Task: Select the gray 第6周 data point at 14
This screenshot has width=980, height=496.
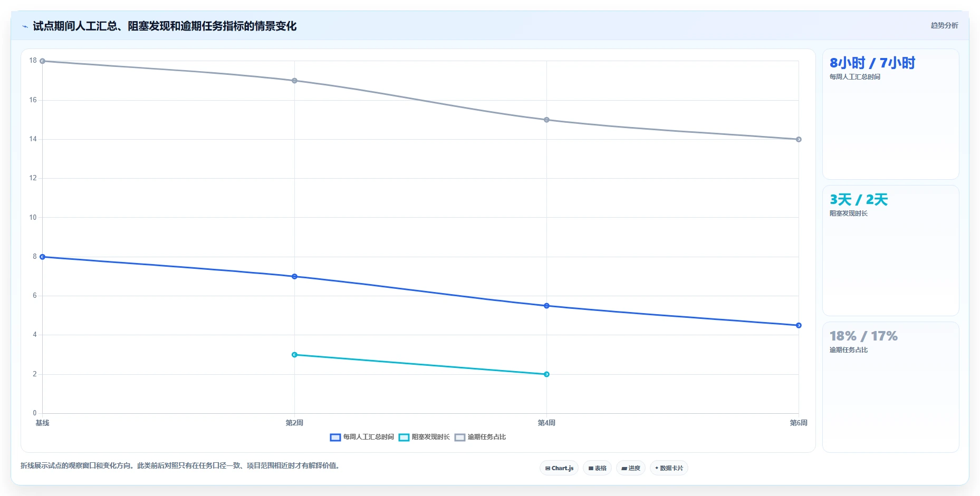Action: point(799,139)
